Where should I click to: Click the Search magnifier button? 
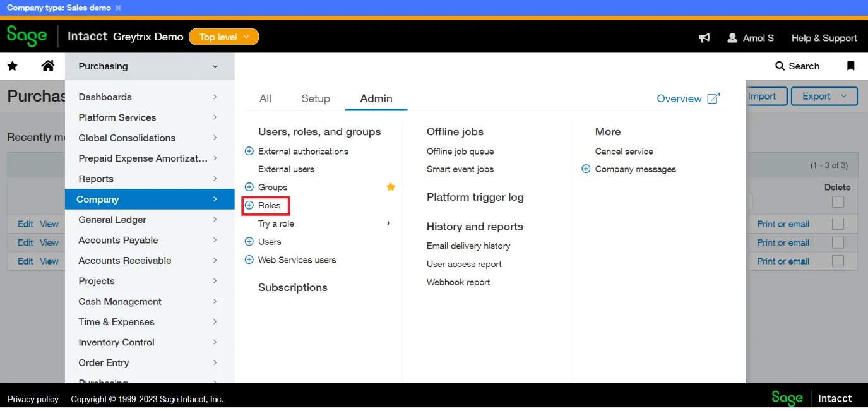tap(797, 66)
